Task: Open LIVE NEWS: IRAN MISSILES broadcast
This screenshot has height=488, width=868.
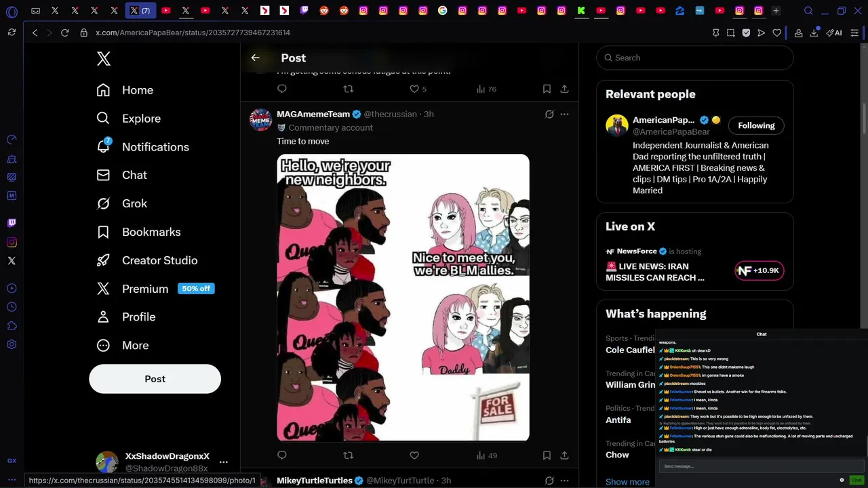Action: tap(655, 272)
